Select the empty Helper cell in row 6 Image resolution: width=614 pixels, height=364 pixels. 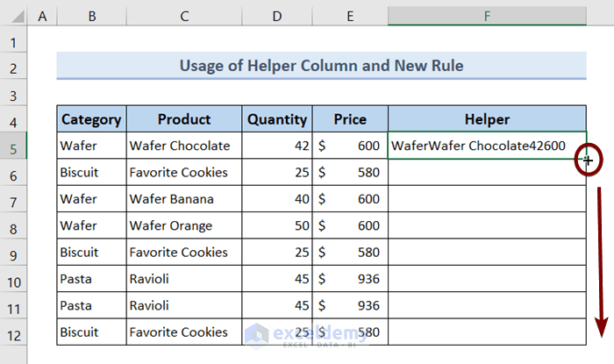pos(487,172)
